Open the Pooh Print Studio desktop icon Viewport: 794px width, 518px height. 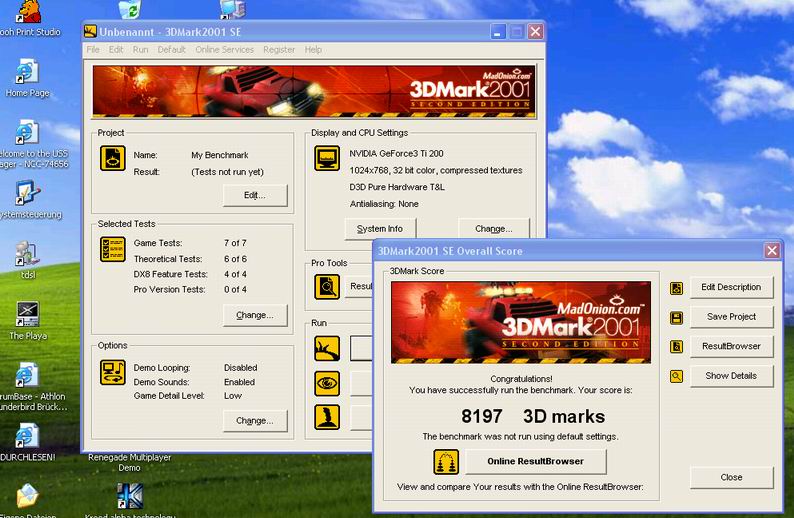[x=29, y=19]
